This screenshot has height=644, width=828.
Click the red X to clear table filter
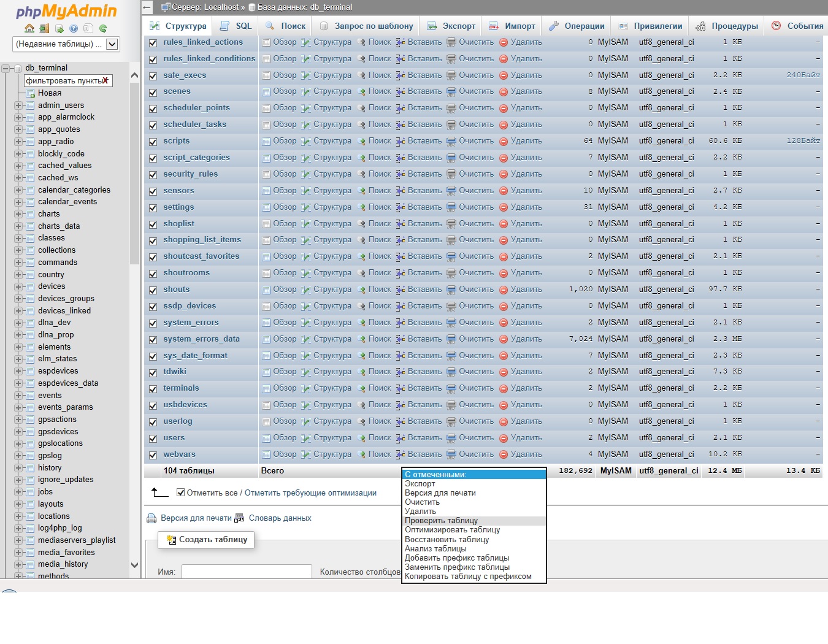click(x=105, y=80)
